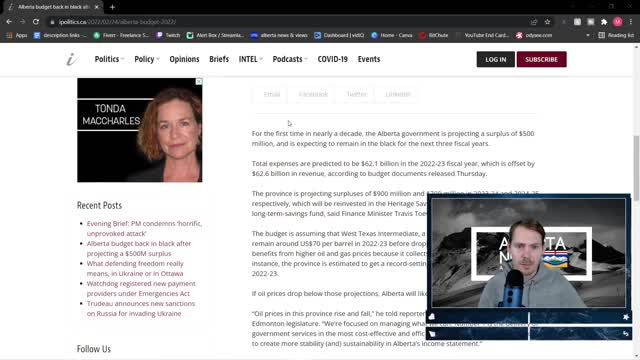Click the SUBSCRIBE button

pos(542,59)
